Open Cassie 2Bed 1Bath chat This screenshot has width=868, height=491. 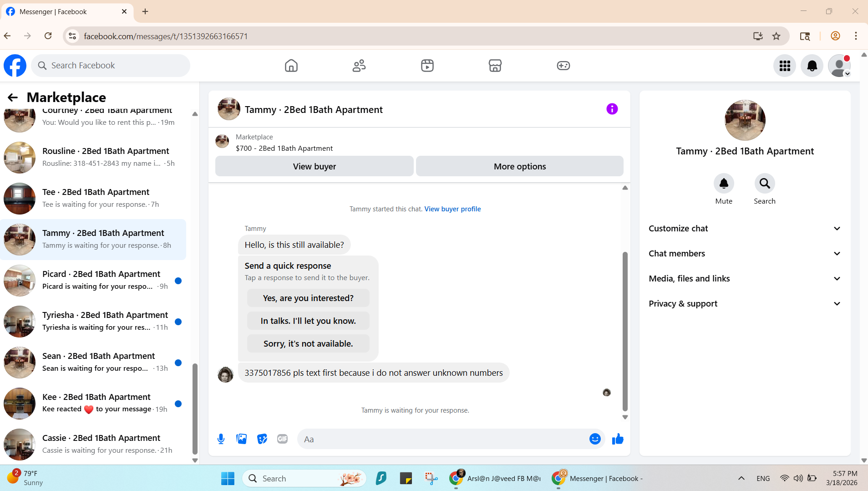(x=93, y=445)
